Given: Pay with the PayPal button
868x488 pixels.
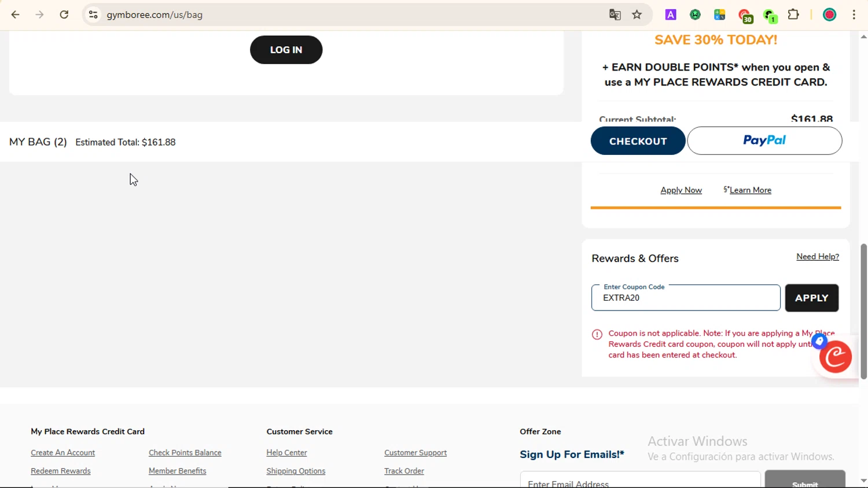Looking at the screenshot, I should pyautogui.click(x=764, y=141).
